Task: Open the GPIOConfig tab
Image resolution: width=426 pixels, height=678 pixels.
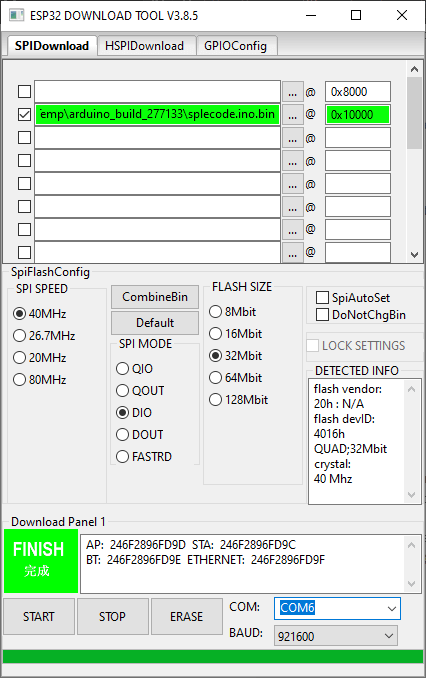Action: [x=236, y=46]
